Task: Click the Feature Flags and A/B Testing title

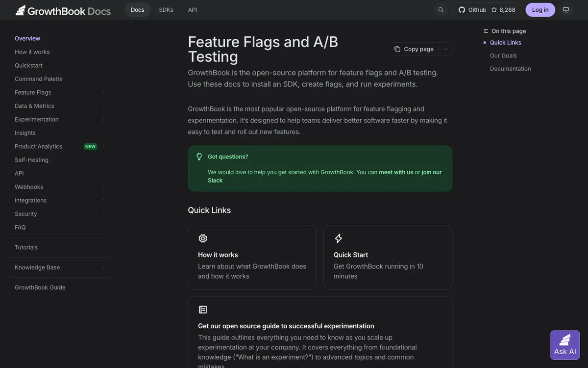Action: tap(263, 49)
